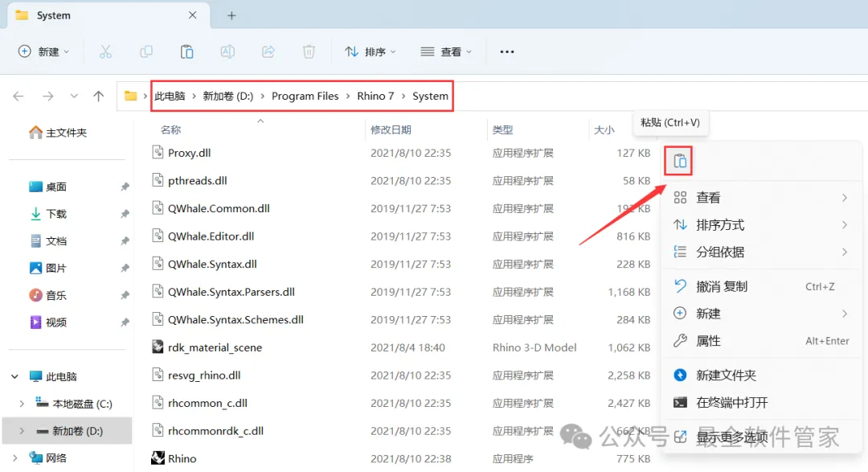Click the Rename icon in toolbar
Viewport: 868px width, 472px height.
(x=227, y=51)
